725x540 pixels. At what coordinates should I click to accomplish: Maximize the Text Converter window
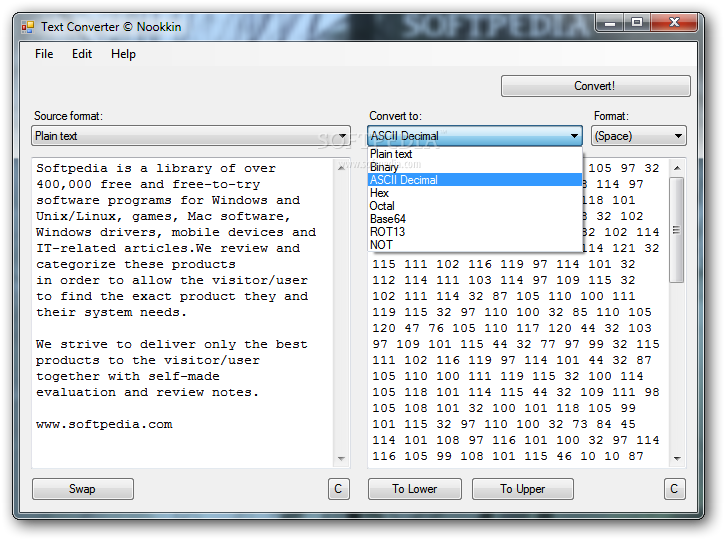point(637,22)
